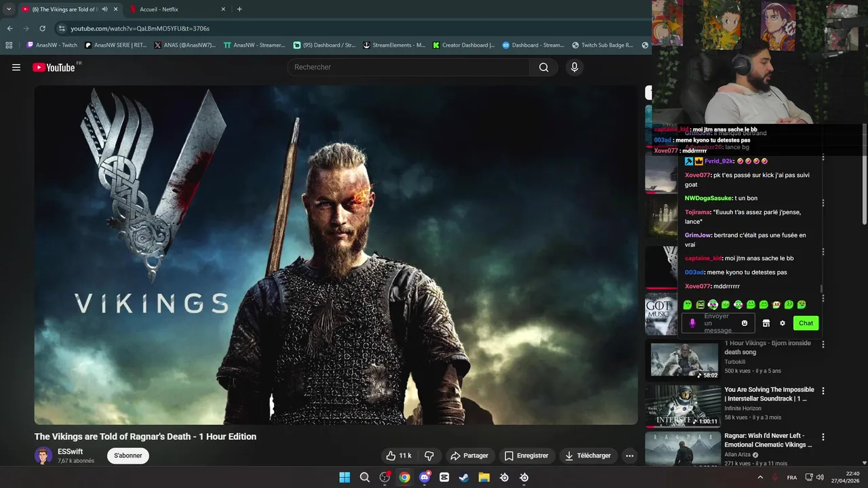
Task: Download video with Télécharger button
Action: pyautogui.click(x=588, y=455)
